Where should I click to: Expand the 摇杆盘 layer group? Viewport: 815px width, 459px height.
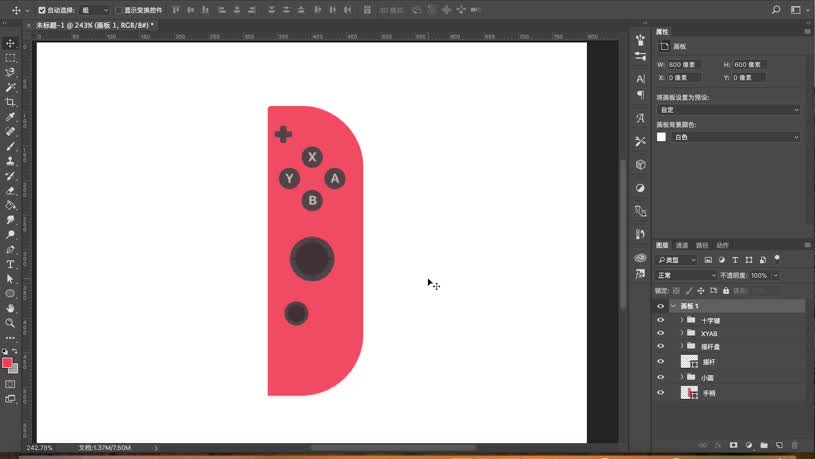pyautogui.click(x=682, y=346)
